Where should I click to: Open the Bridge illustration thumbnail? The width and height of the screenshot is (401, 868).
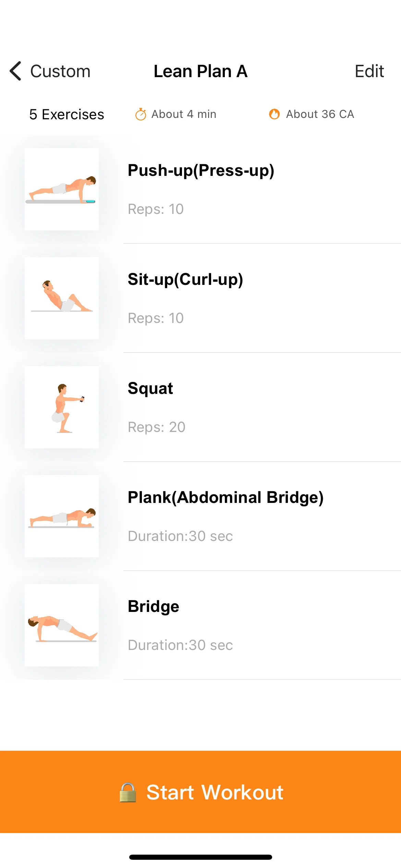62,625
